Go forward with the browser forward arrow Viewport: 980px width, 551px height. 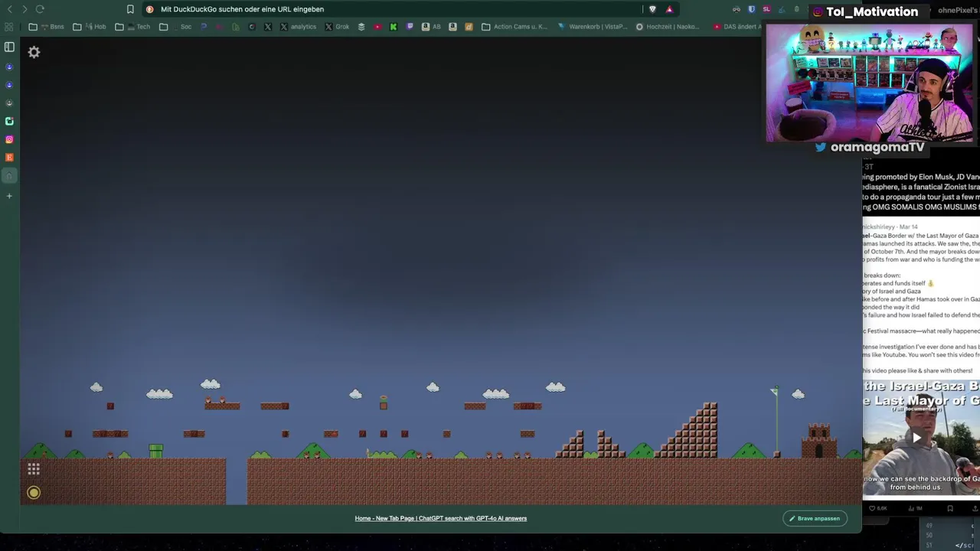coord(24,9)
